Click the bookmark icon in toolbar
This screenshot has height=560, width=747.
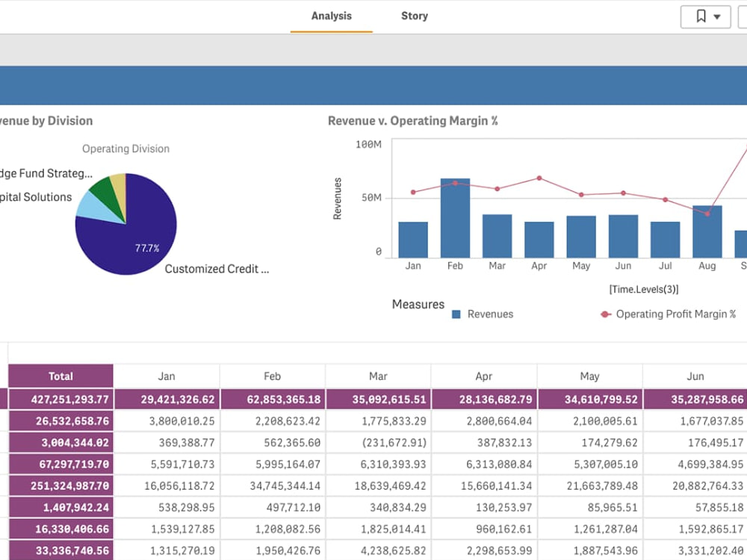pyautogui.click(x=701, y=16)
